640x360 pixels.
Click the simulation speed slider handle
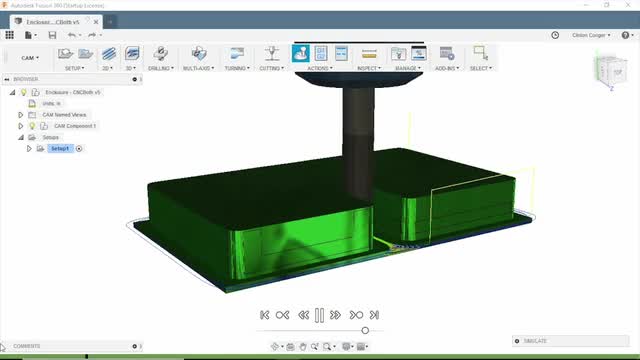coord(365,331)
